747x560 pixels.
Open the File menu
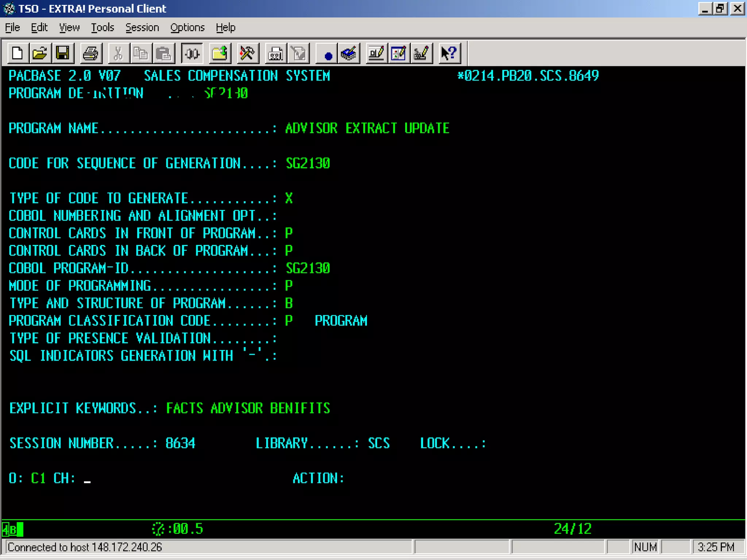click(12, 27)
